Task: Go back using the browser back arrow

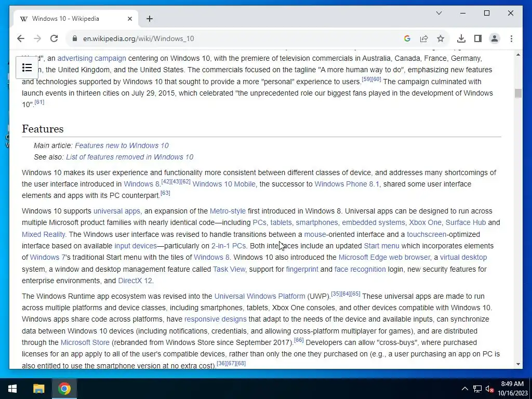Action: (21, 38)
